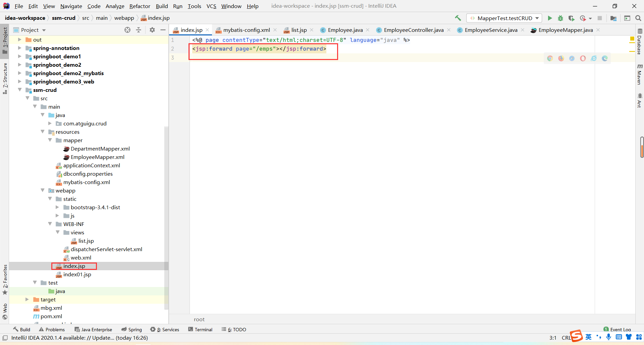Toggle Chinese/English input mode 英
644x345 pixels.
[x=589, y=337]
